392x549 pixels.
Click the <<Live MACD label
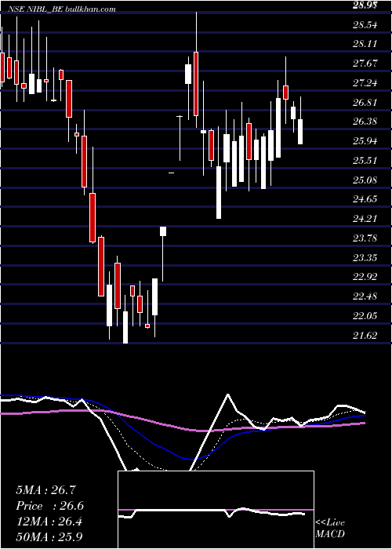pos(330,529)
